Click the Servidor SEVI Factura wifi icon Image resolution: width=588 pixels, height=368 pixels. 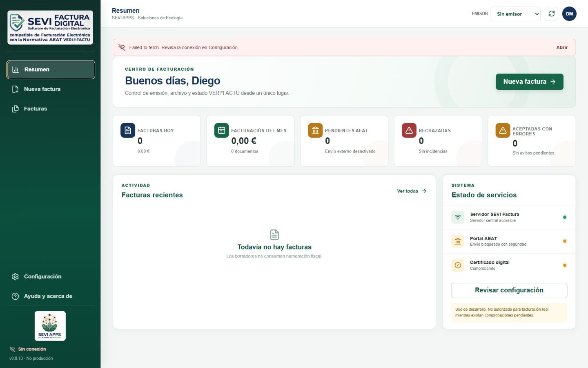click(x=458, y=217)
